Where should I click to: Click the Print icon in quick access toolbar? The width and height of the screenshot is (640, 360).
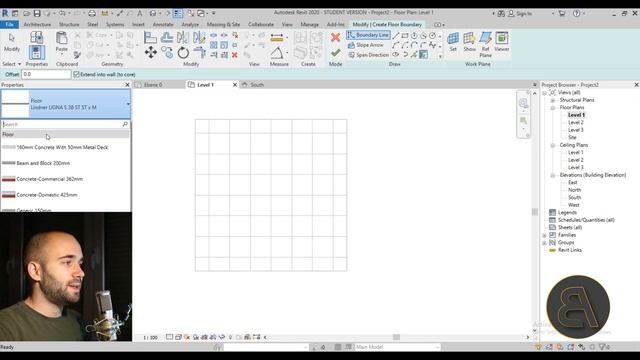click(92, 13)
